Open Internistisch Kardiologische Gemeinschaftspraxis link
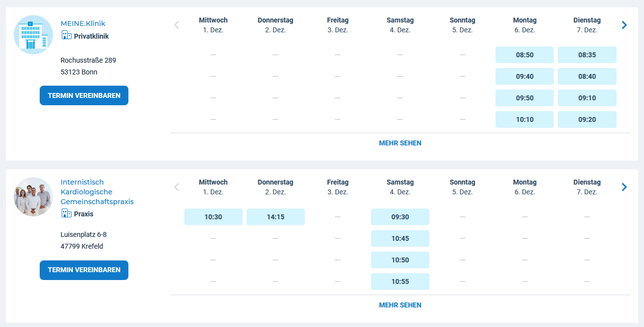The height and width of the screenshot is (327, 644). point(97,192)
